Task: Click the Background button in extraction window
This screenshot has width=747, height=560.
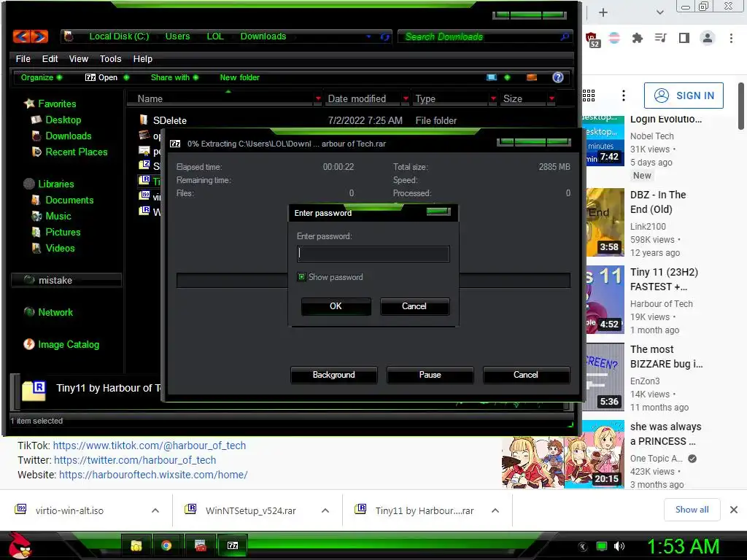Action: click(x=334, y=375)
